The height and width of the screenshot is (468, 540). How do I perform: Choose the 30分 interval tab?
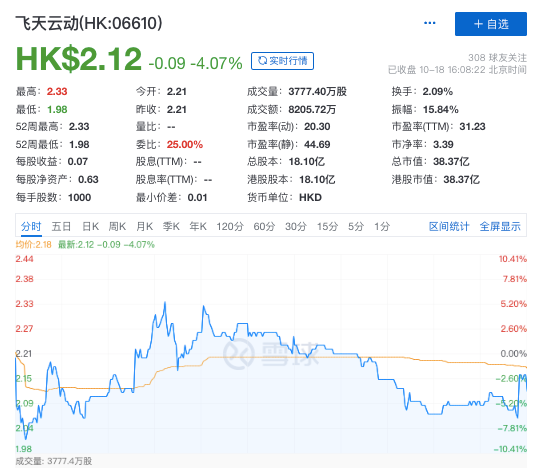(296, 226)
